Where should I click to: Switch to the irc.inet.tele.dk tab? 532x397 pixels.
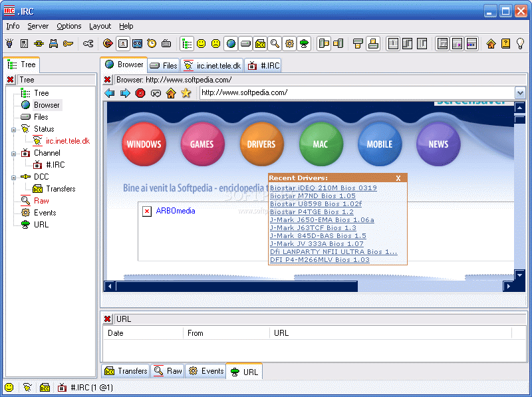212,65
